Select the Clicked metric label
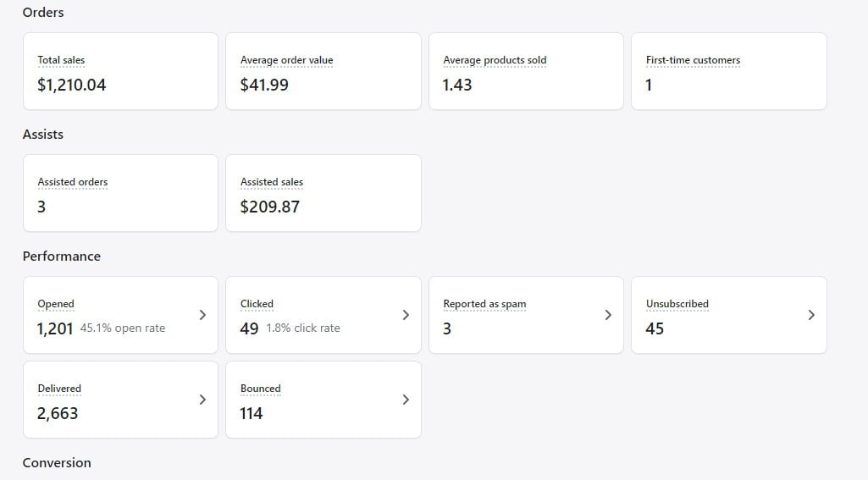This screenshot has height=480, width=868. coord(257,304)
